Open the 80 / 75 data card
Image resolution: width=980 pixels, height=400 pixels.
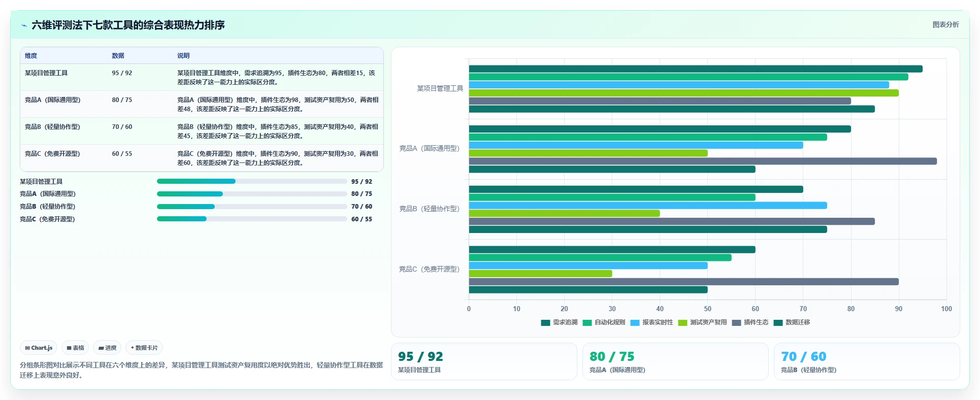pyautogui.click(x=675, y=361)
